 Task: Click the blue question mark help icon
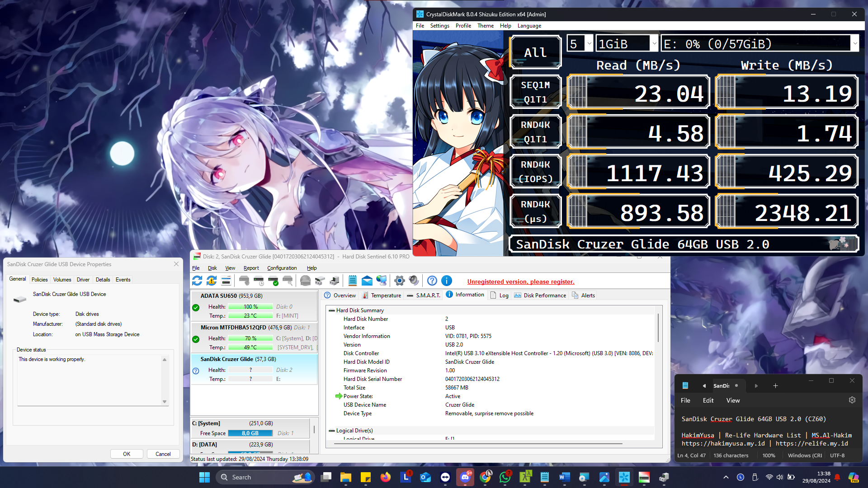coord(432,281)
